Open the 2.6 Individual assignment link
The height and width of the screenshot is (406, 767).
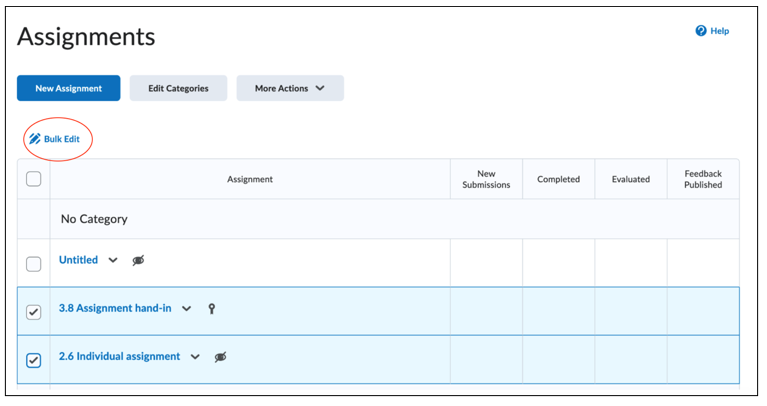point(119,357)
